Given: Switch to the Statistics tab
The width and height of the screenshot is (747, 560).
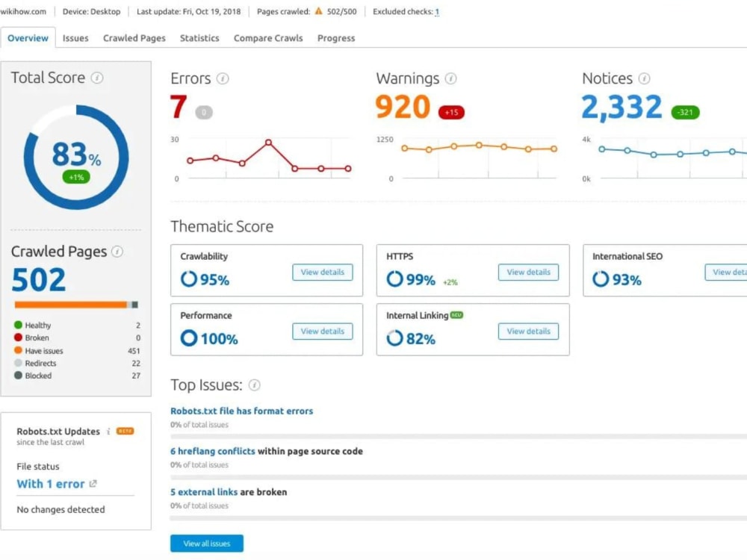Looking at the screenshot, I should coord(199,38).
